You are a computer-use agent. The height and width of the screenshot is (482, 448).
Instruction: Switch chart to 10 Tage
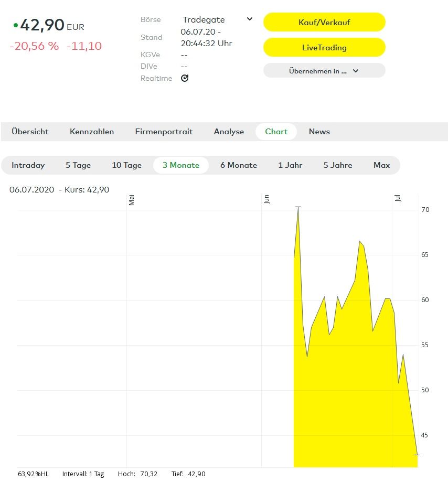coord(126,165)
